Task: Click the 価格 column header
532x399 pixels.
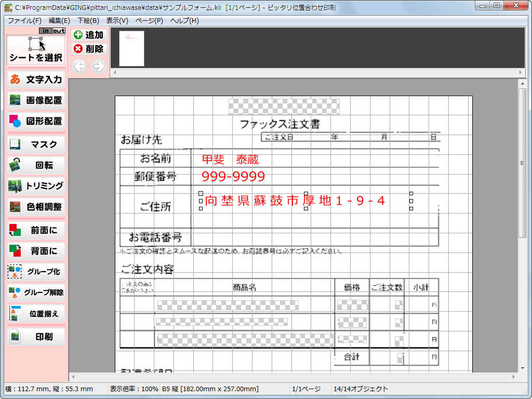Action: point(352,287)
